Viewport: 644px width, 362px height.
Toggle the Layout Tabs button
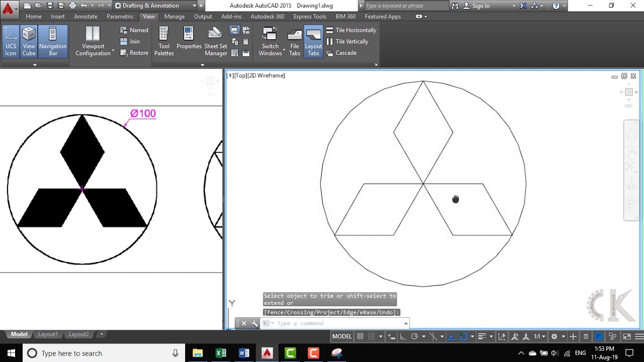tap(313, 42)
